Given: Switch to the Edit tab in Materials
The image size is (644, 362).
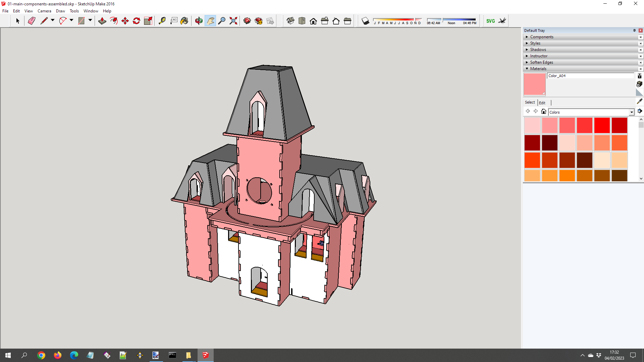Looking at the screenshot, I should pos(542,103).
